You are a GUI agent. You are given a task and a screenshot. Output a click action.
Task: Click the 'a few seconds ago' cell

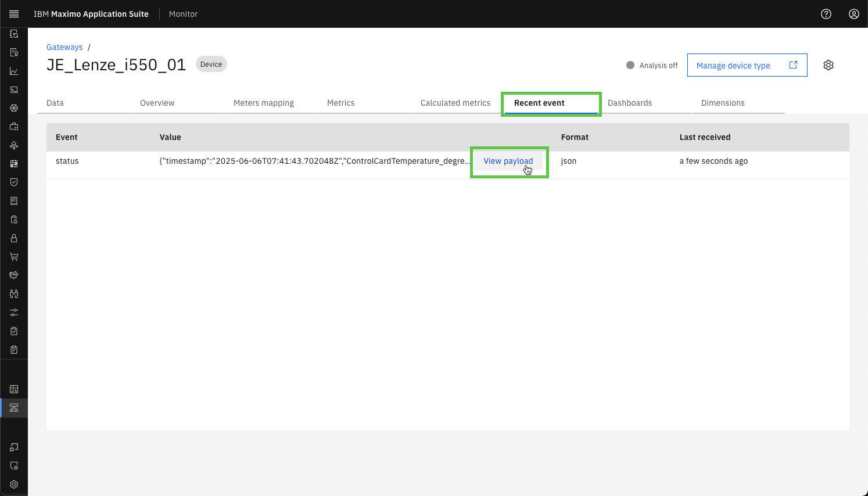[x=713, y=161]
